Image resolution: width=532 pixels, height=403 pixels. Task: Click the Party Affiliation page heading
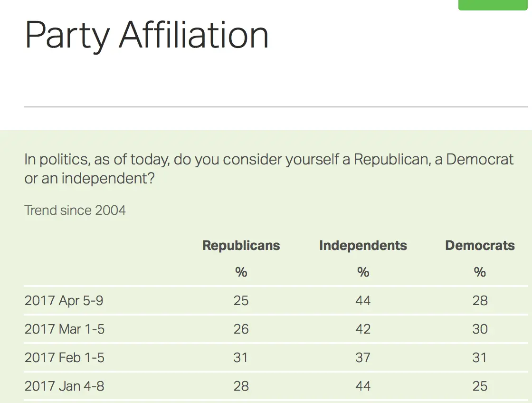coord(147,36)
